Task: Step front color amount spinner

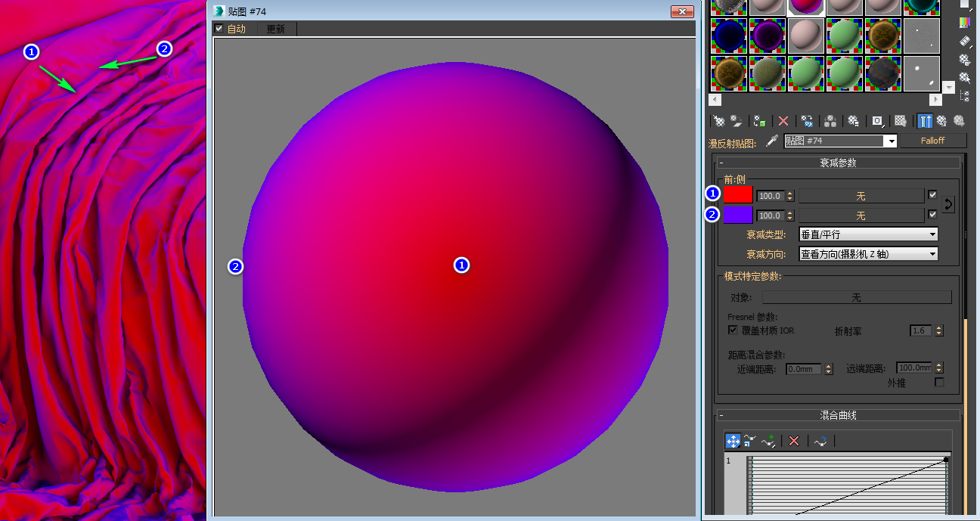Action: pos(790,195)
